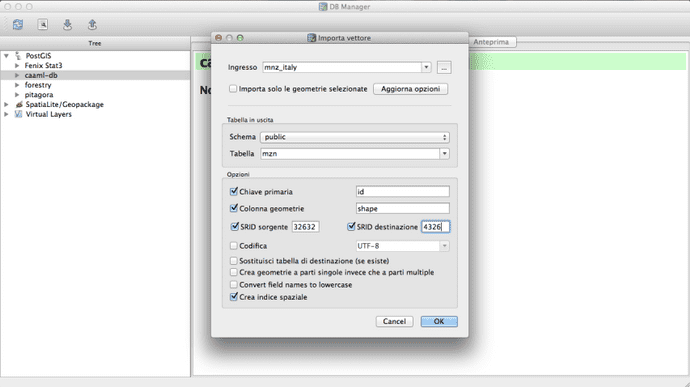Screen dimensions: 690x387
Task: Switch to the Anteprima tab
Action: click(491, 42)
